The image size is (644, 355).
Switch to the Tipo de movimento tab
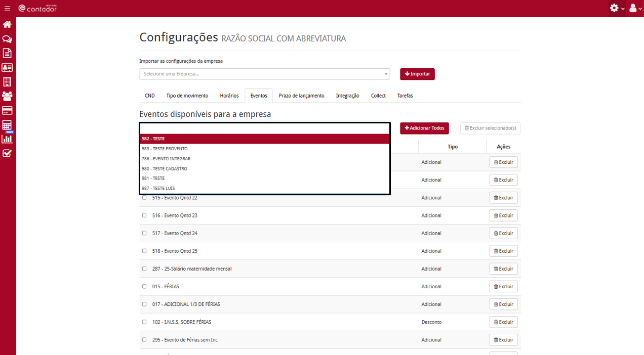[187, 96]
